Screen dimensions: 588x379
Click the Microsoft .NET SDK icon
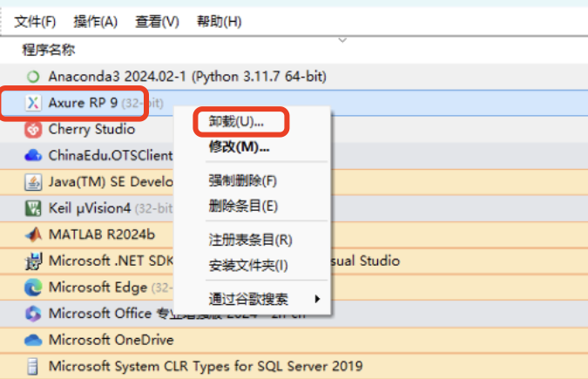tap(33, 261)
